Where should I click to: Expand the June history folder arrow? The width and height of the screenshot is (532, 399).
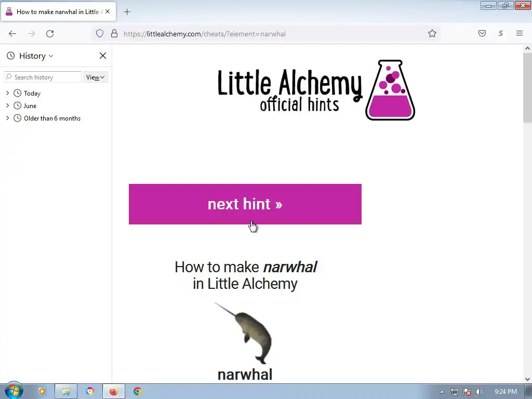point(7,105)
